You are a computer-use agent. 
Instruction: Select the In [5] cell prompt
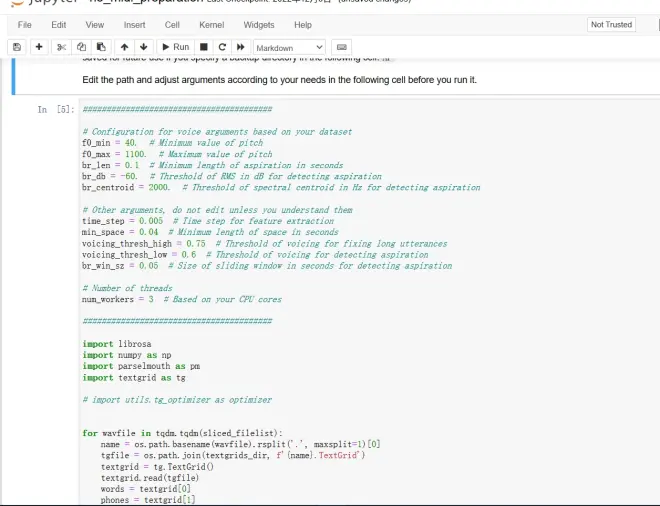56,109
